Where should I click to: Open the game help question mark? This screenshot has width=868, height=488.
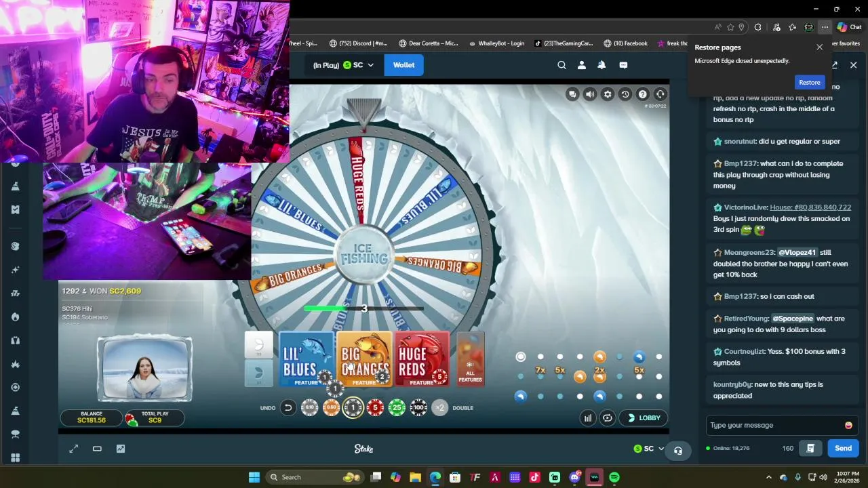point(642,94)
